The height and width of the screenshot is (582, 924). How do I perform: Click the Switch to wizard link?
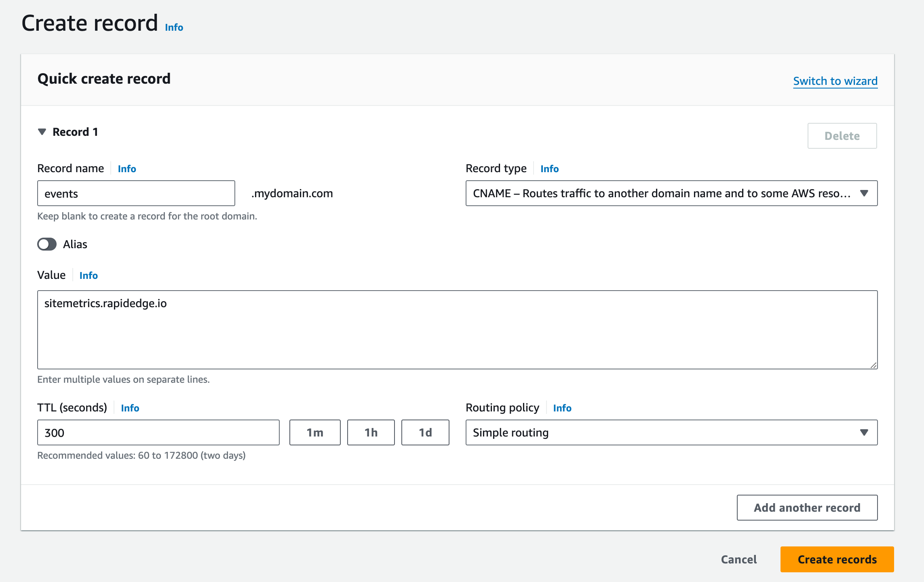(835, 81)
